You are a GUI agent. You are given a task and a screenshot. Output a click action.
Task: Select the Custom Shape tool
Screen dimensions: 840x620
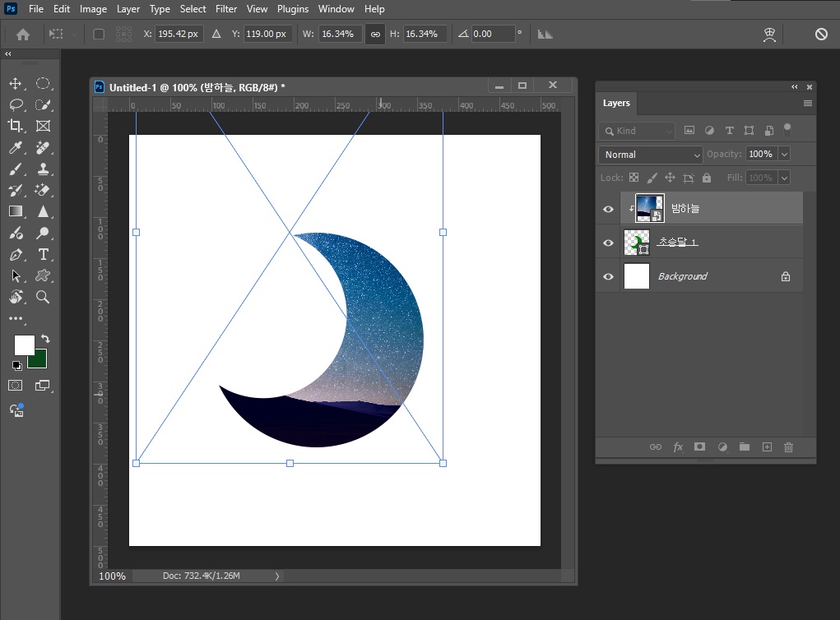click(x=43, y=275)
